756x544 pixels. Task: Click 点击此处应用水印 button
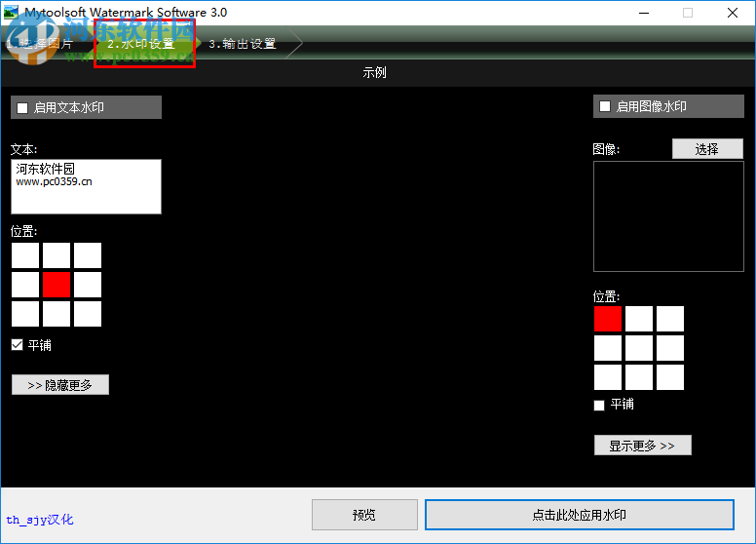click(580, 515)
